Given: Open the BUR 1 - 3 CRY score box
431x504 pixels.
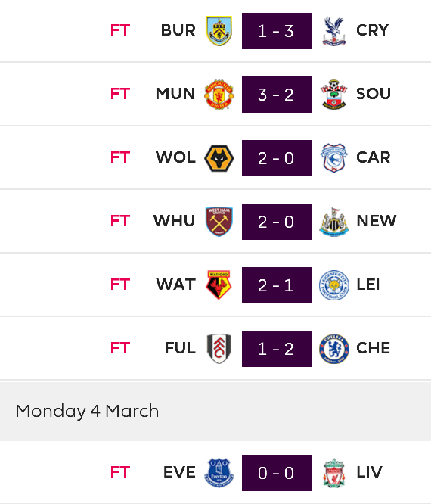Looking at the screenshot, I should click(277, 31).
